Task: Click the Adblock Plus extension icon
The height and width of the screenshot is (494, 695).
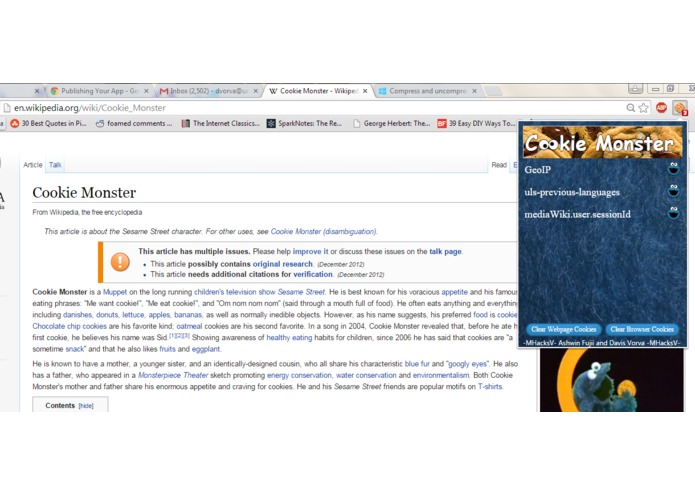Action: click(x=661, y=108)
